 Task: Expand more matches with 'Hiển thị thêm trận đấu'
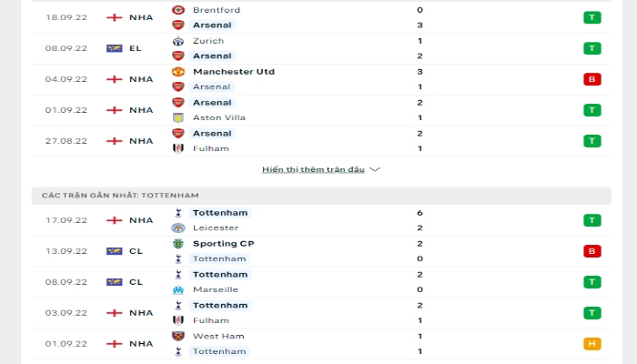click(313, 169)
